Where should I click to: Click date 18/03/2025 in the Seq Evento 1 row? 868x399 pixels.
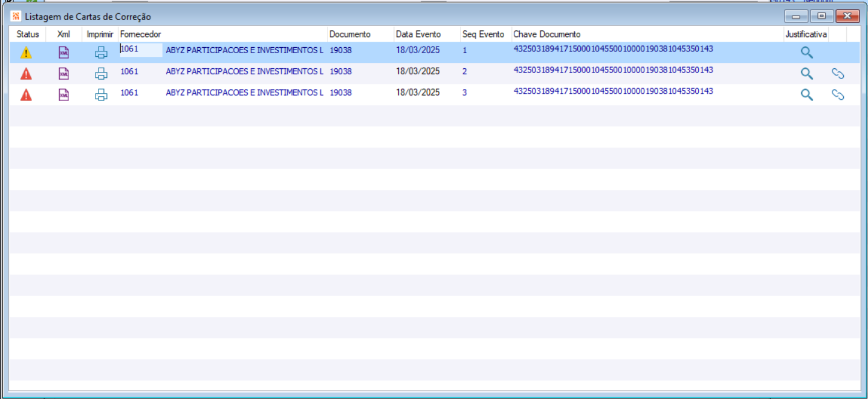click(418, 50)
